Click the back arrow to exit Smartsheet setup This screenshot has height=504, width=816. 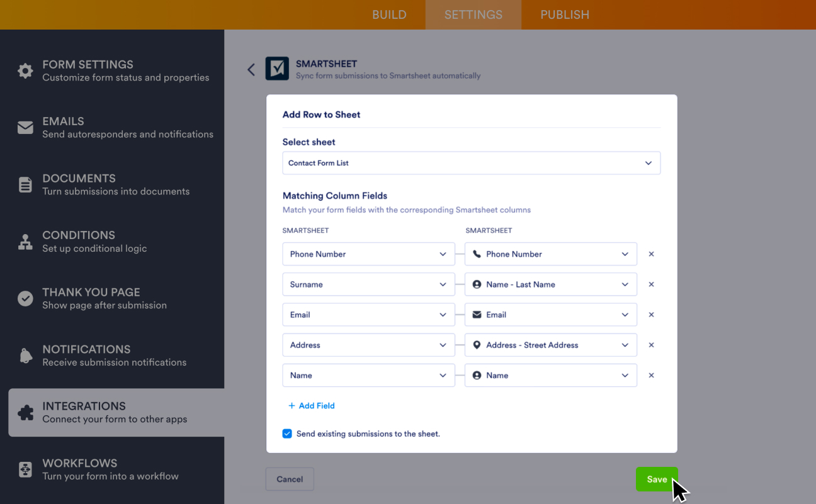pyautogui.click(x=251, y=69)
